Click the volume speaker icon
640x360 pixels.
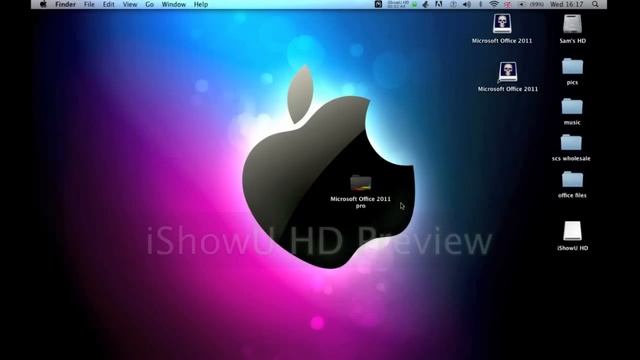[467, 4]
